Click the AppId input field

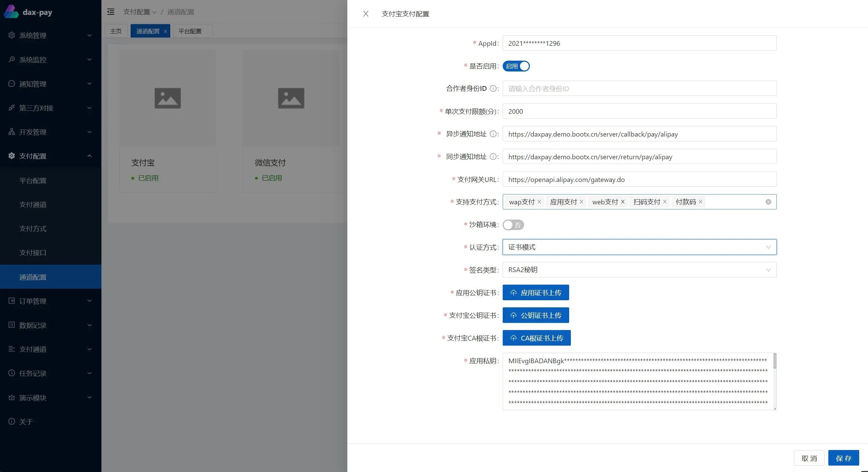(639, 43)
